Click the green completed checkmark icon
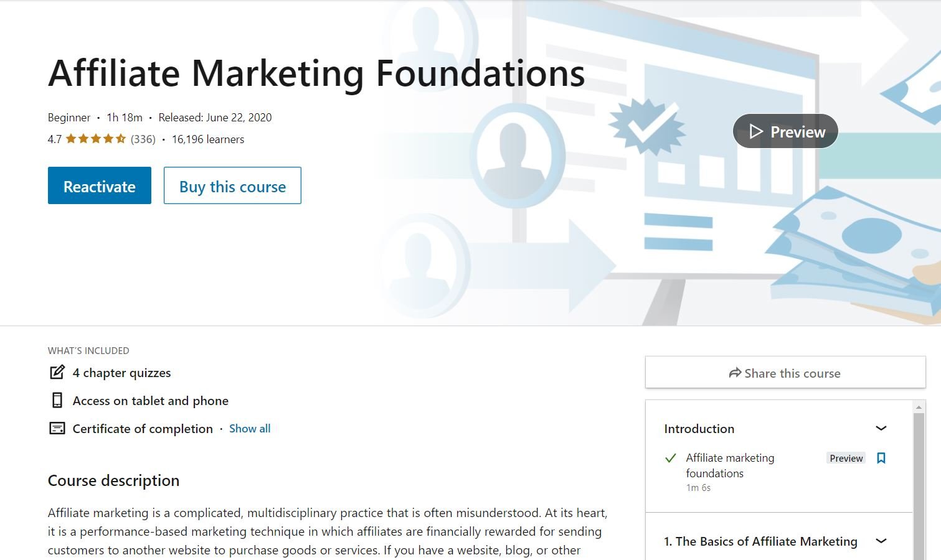Viewport: 941px width, 560px height. coord(671,459)
